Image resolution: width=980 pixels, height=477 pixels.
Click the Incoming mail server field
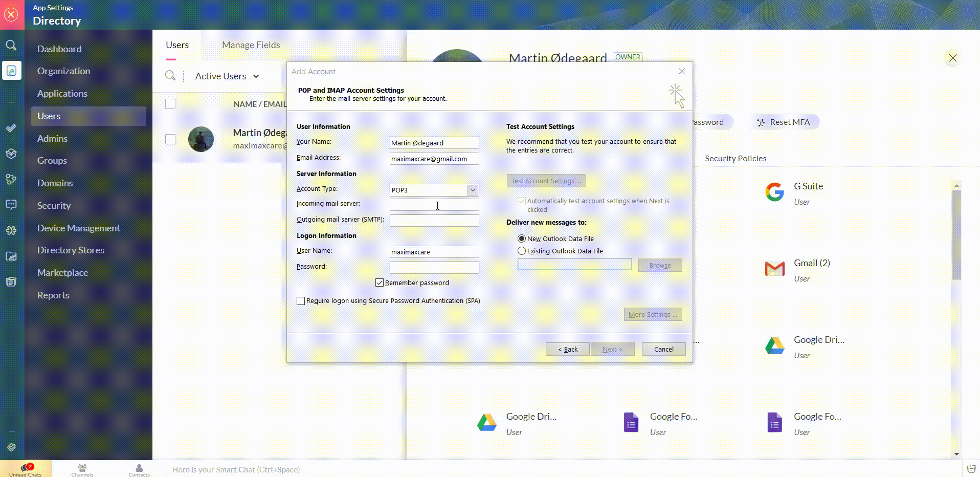click(x=434, y=205)
